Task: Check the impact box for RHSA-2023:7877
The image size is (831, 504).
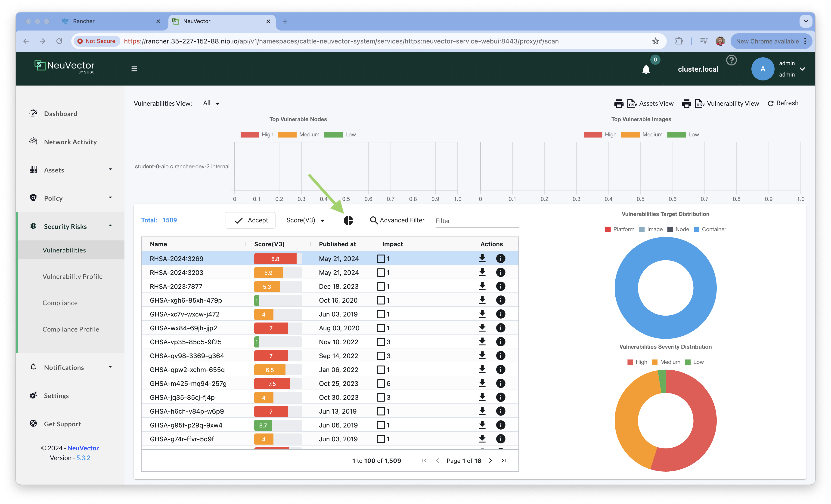Action: (x=381, y=286)
